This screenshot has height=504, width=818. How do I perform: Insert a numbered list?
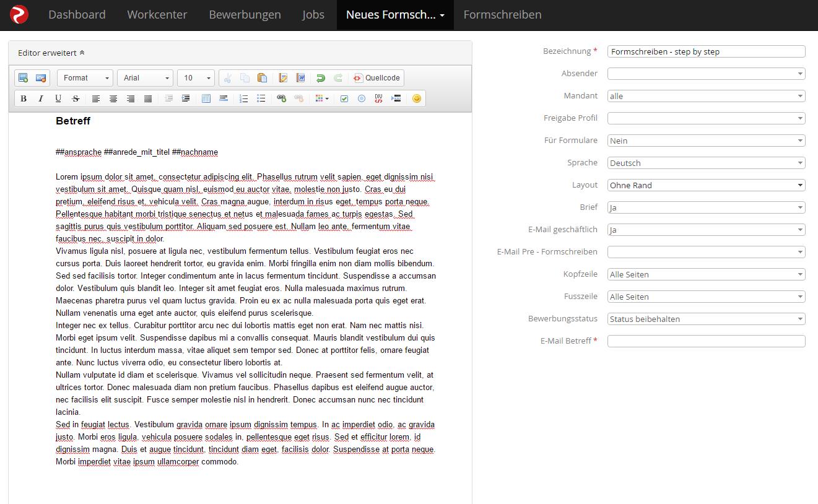[x=244, y=98]
